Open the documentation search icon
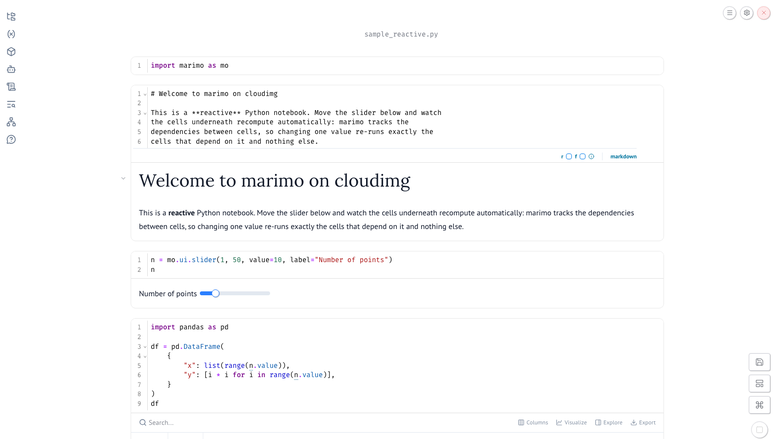The height and width of the screenshot is (439, 780). (x=11, y=104)
